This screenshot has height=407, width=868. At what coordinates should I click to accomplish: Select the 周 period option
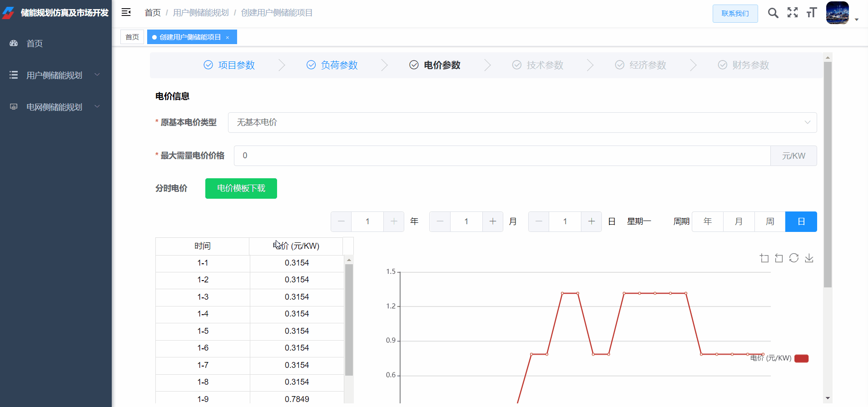pos(770,221)
